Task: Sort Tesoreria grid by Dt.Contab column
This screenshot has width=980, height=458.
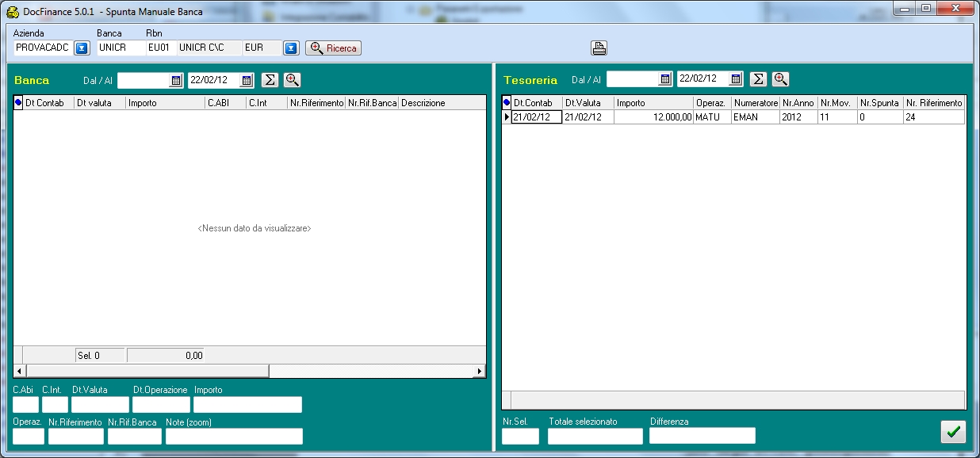Action: tap(537, 103)
